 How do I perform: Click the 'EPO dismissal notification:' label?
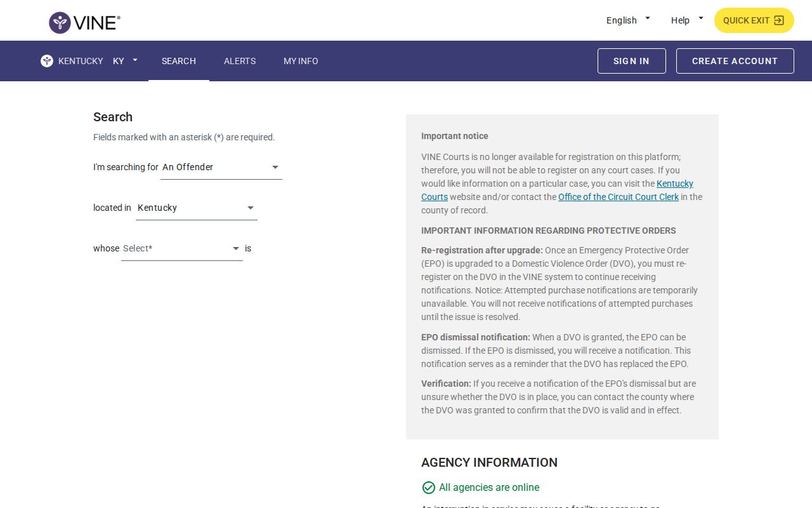[x=476, y=337]
